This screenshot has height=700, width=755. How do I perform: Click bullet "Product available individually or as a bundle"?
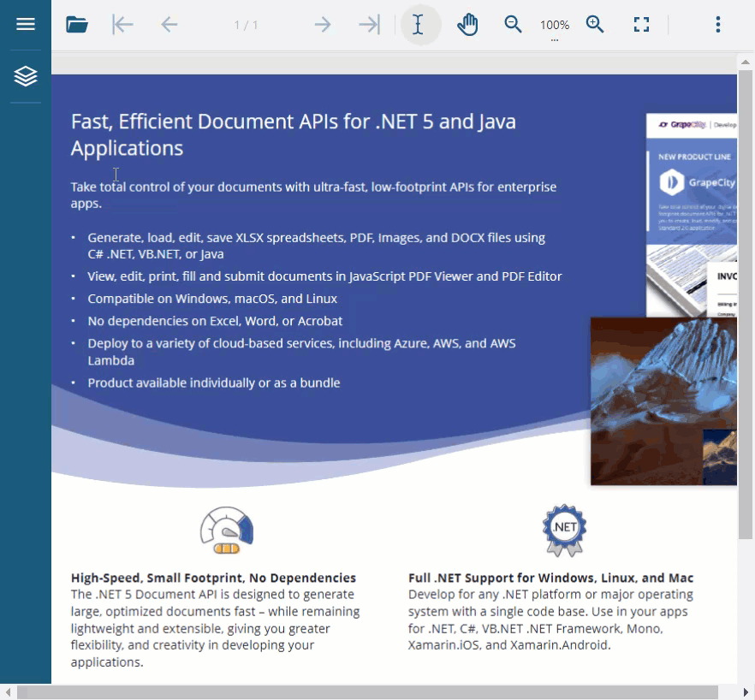[x=214, y=383]
